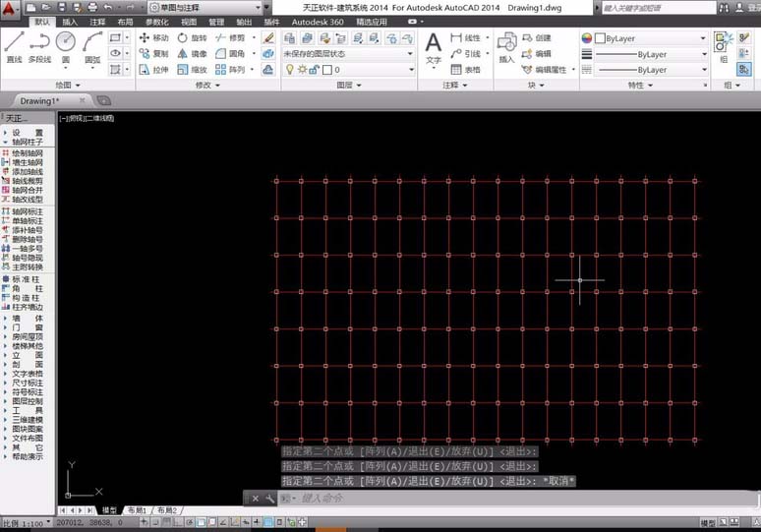Click 绘制轴网 in the Tangent sidebar
Viewport: 761px width, 532px height.
pos(27,153)
